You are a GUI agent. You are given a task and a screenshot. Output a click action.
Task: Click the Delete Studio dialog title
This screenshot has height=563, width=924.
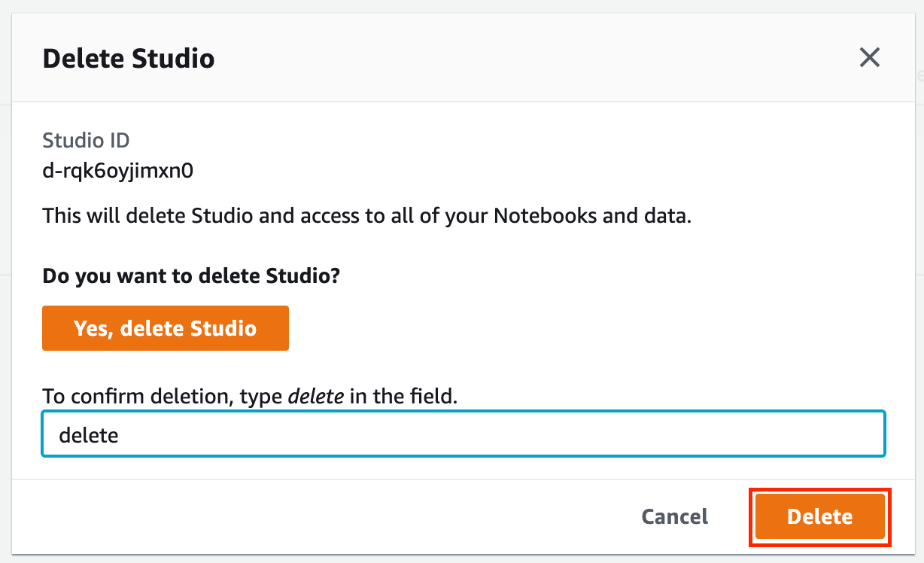[129, 59]
